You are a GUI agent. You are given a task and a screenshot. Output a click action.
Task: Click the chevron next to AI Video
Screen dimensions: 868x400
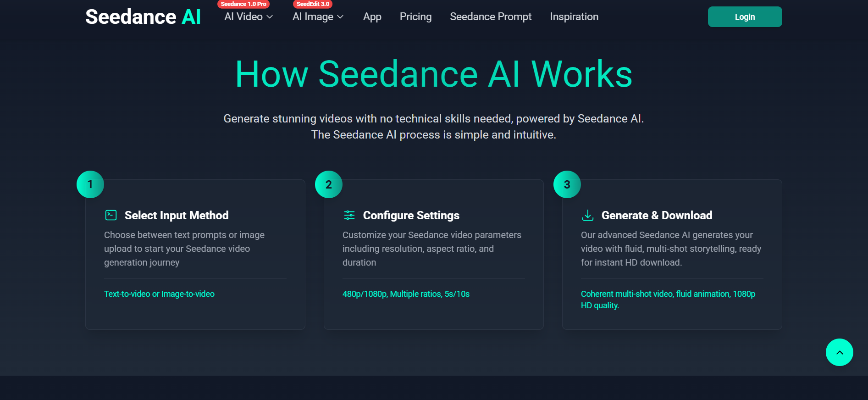click(270, 17)
